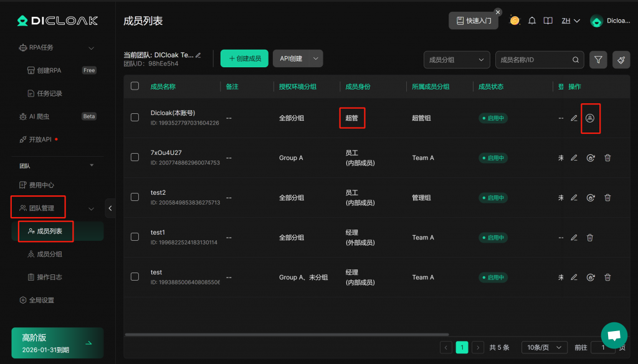Delete member 7xOu4U27 using the trash icon

coord(607,158)
